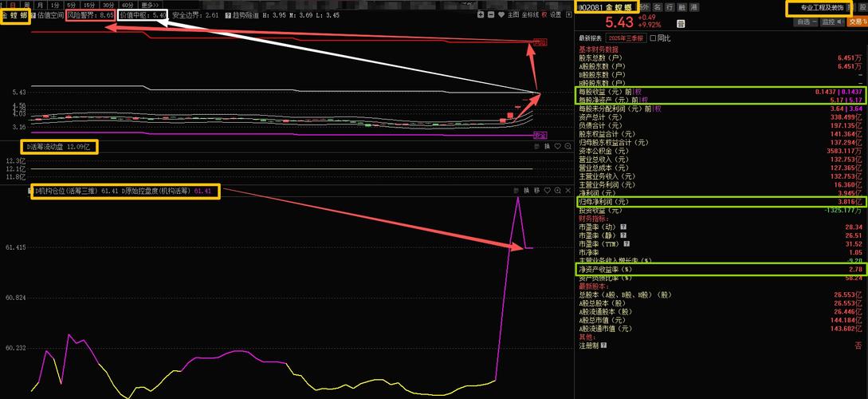The width and height of the screenshot is (868, 399).
Task: Click the white 普 badge beside price
Action: point(681,24)
